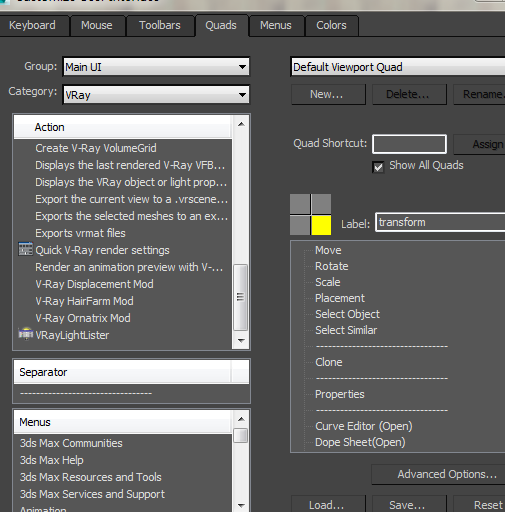The height and width of the screenshot is (512, 505).
Task: Select 3ds Max Services and Support entry
Action: pyautogui.click(x=92, y=494)
